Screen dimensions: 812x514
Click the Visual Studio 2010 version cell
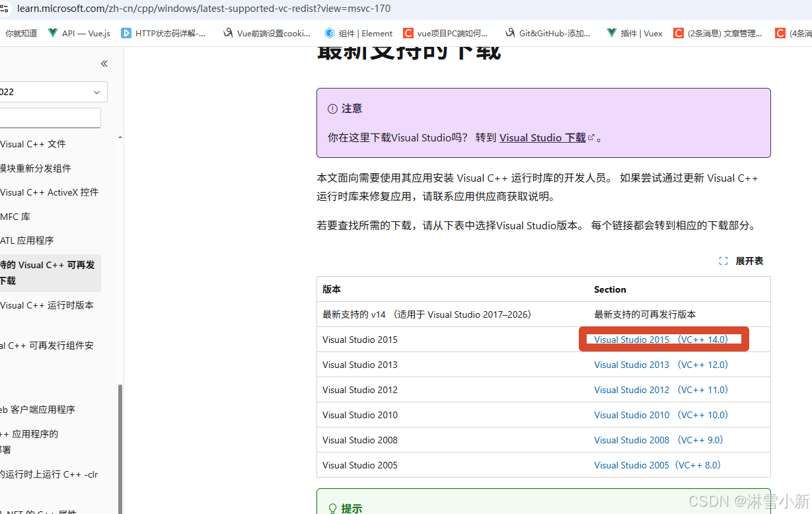[453, 415]
